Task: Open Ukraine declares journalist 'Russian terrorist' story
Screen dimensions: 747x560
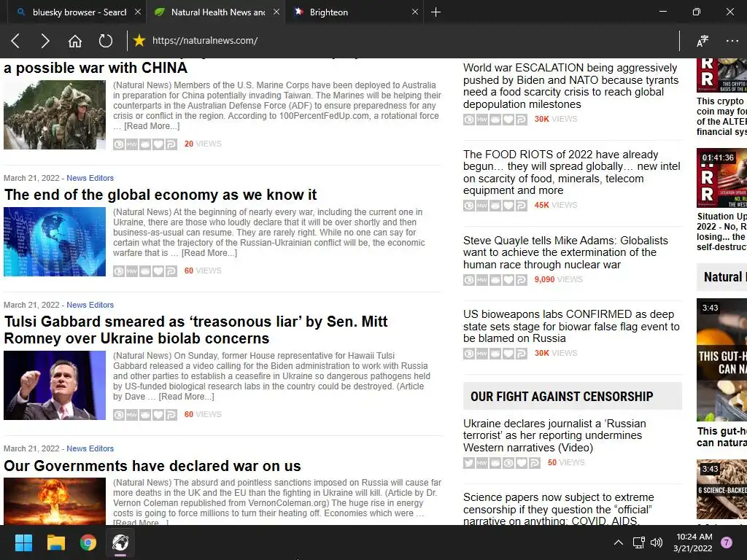Action: (x=554, y=436)
